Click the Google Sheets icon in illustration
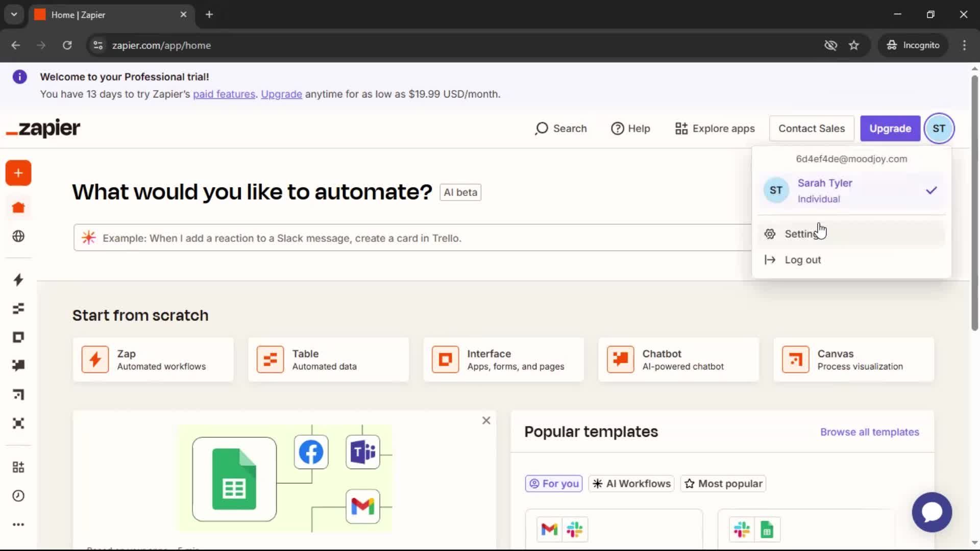Image resolution: width=980 pixels, height=551 pixels. click(234, 479)
